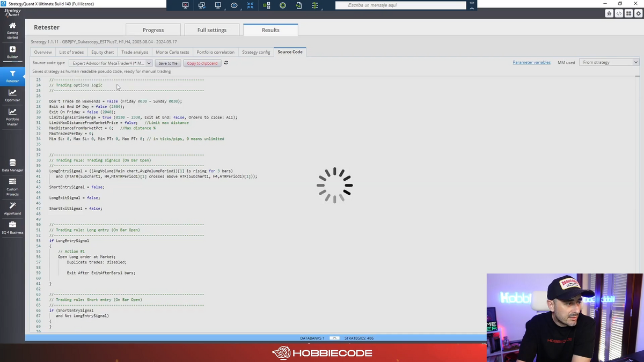Click the refresh source code icon
Image resolution: width=644 pixels, height=362 pixels.
pyautogui.click(x=226, y=63)
